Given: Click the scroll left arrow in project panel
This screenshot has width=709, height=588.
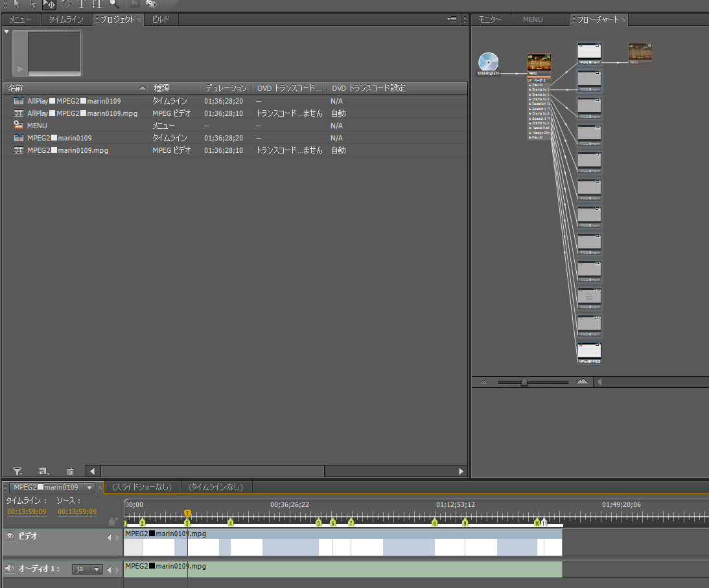Looking at the screenshot, I should [93, 471].
